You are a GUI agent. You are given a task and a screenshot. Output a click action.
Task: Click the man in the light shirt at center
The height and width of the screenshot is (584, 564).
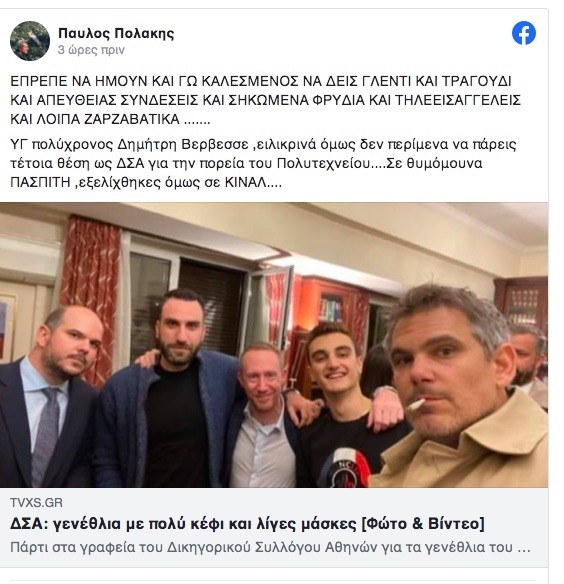tap(263, 417)
